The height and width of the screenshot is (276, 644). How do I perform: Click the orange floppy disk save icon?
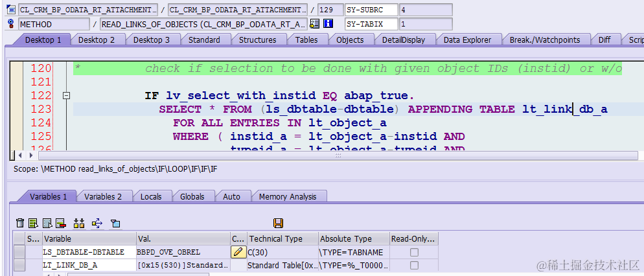(278, 223)
